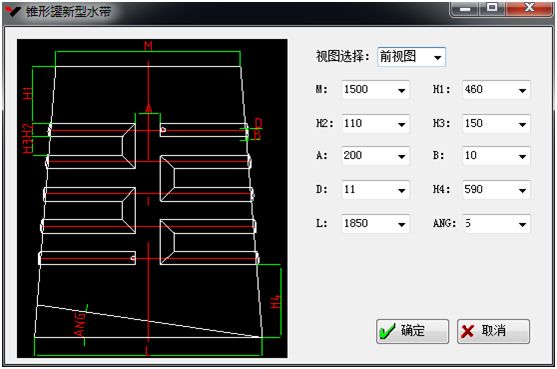This screenshot has height=369, width=557.
Task: Open the H3 dropdown showing 150
Action: [x=522, y=124]
